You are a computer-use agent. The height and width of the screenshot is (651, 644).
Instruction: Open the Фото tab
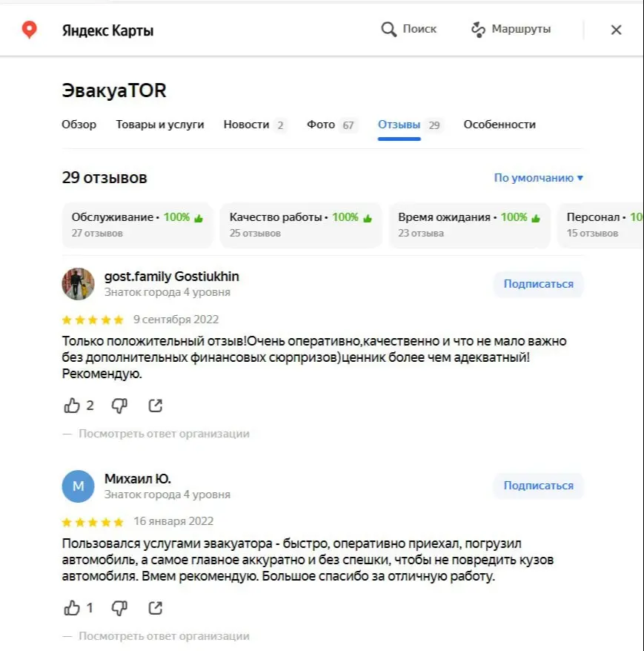(x=332, y=125)
